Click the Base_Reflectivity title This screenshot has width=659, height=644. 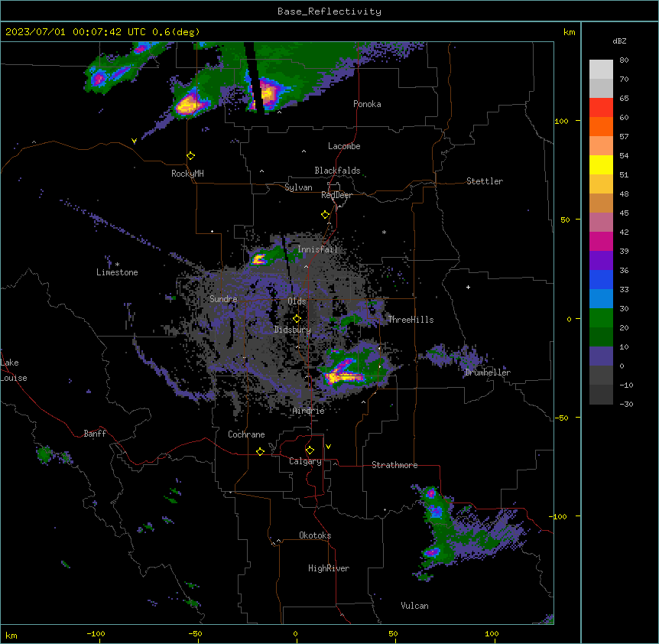coord(329,11)
